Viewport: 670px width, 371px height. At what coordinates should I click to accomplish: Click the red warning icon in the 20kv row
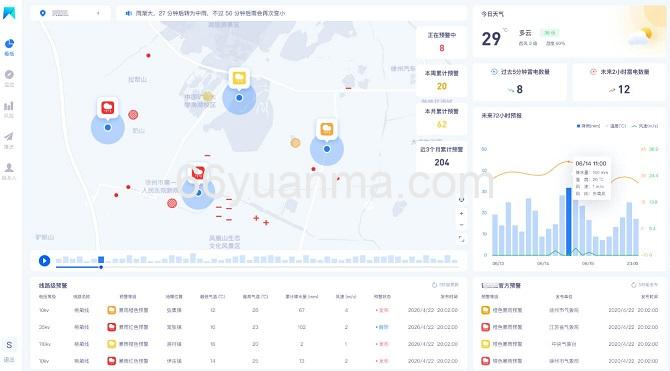[112, 327]
